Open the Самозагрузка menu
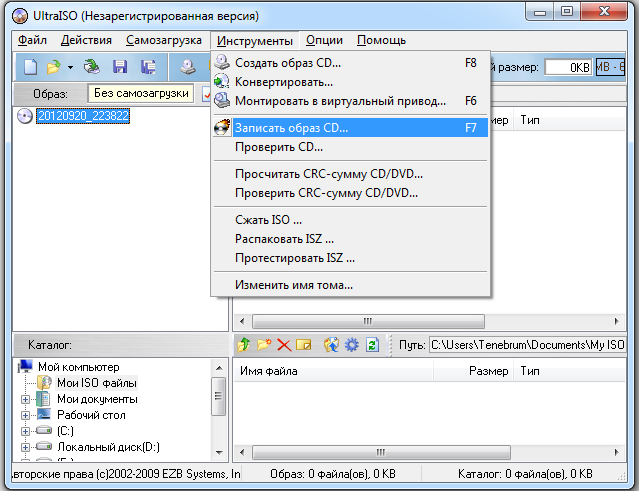Screen dimensions: 639x491 tap(164, 40)
